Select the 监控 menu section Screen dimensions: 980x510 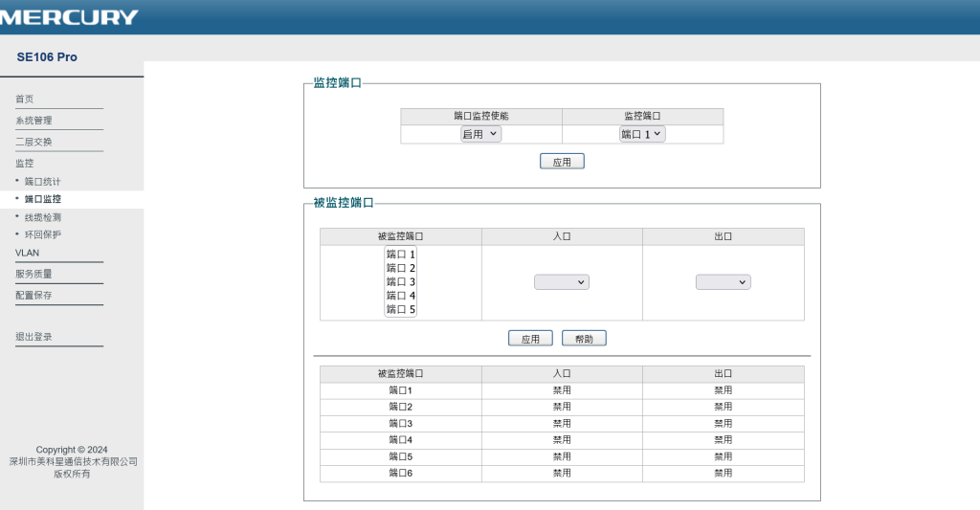(24, 163)
